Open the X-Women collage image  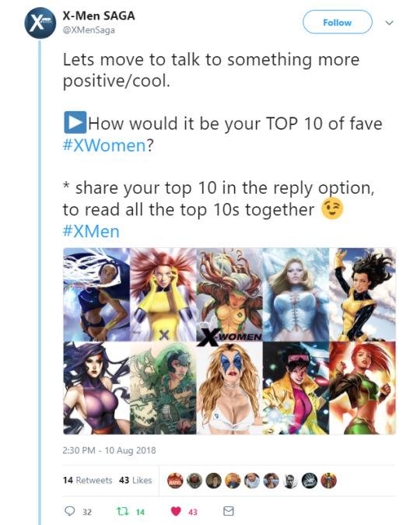click(x=229, y=341)
